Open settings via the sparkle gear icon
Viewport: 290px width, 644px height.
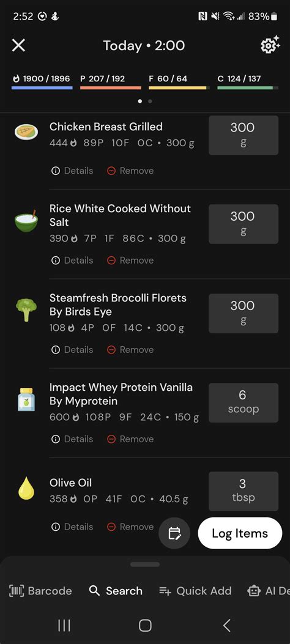coord(270,45)
